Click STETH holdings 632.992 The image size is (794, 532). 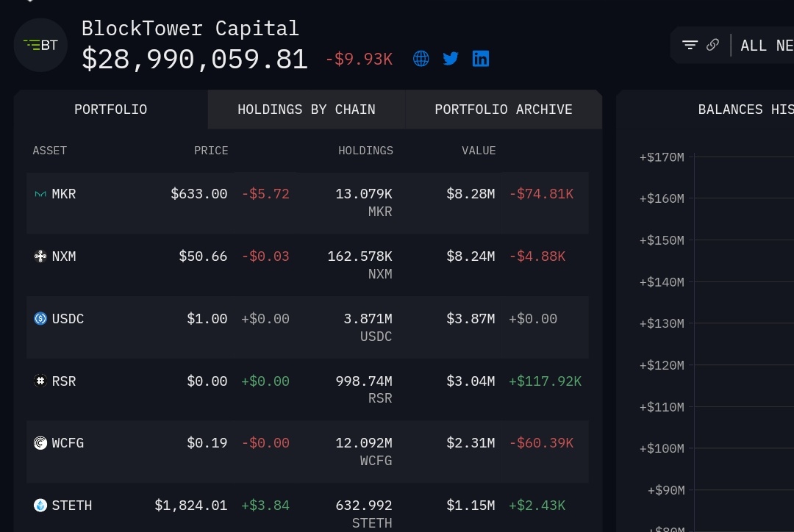click(x=364, y=505)
